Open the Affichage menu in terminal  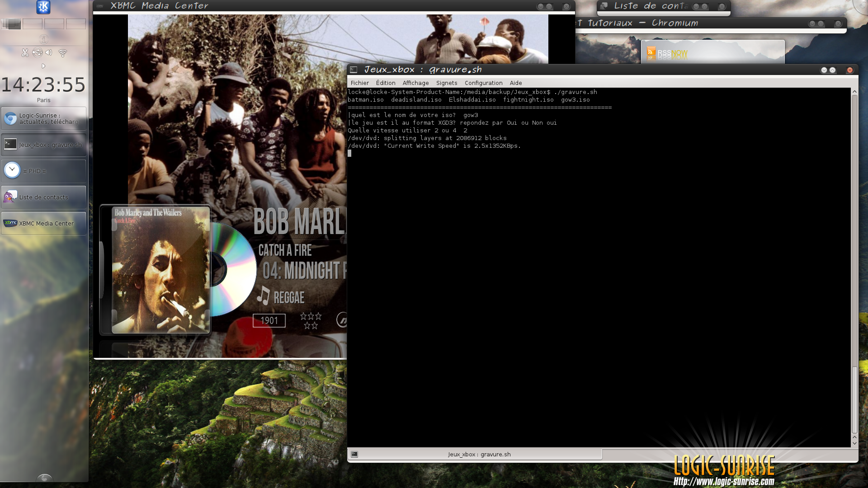[415, 83]
